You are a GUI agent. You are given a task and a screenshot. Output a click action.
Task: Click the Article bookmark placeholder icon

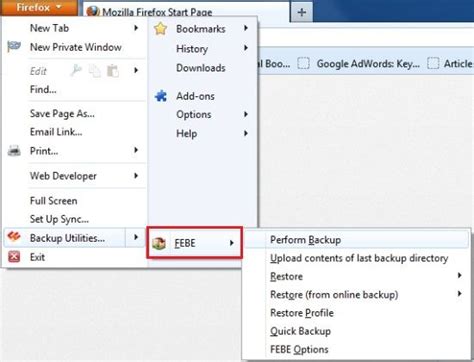click(433, 63)
